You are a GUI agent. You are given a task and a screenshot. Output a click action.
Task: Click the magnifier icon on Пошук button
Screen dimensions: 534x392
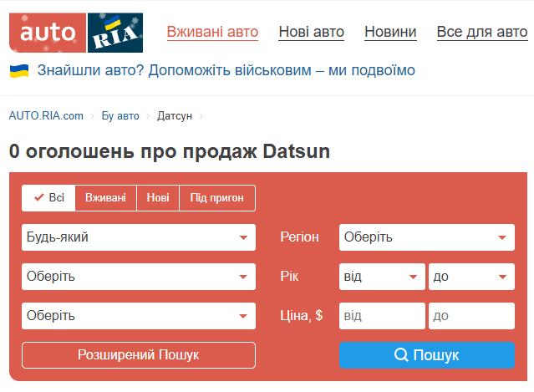click(401, 355)
